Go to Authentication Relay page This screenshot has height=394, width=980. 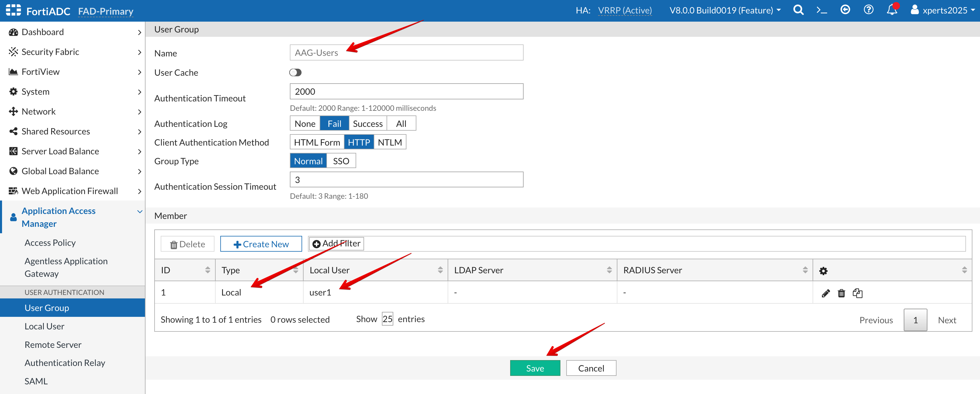tap(65, 363)
